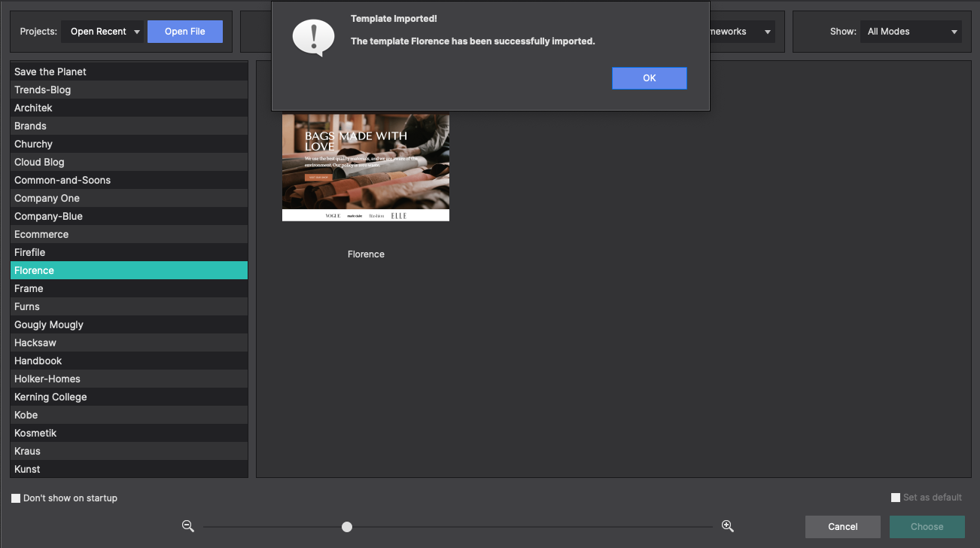This screenshot has height=548, width=980.
Task: Open the Open Recent projects dropdown
Action: tap(105, 32)
